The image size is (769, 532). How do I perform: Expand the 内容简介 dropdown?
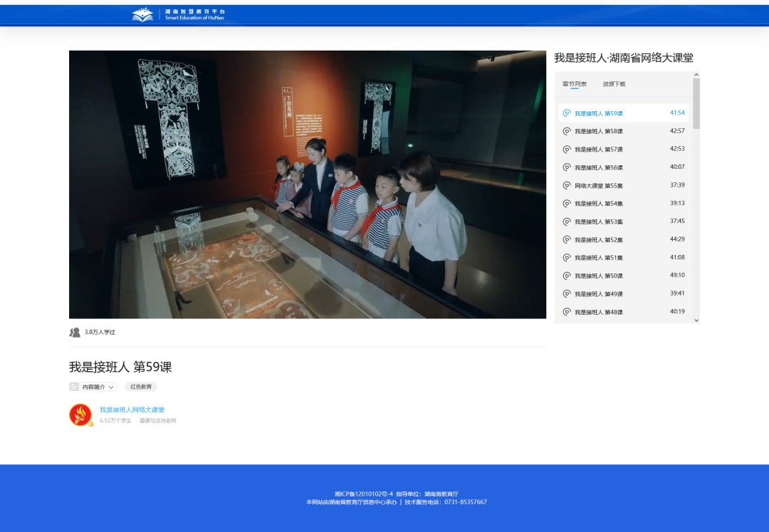[x=93, y=387]
